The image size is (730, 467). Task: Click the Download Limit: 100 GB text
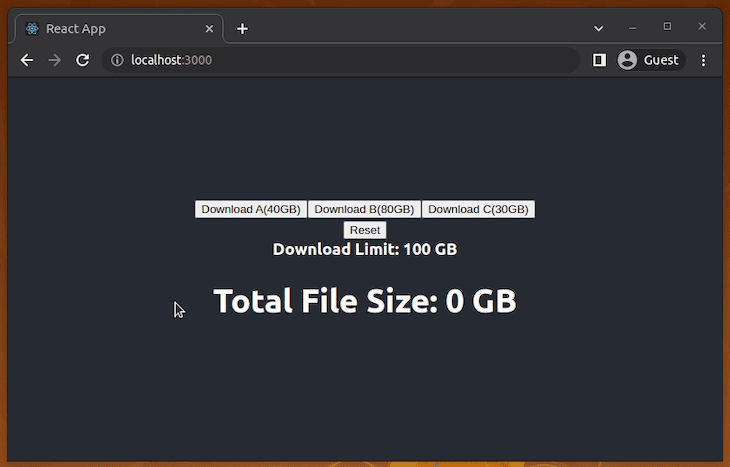364,249
